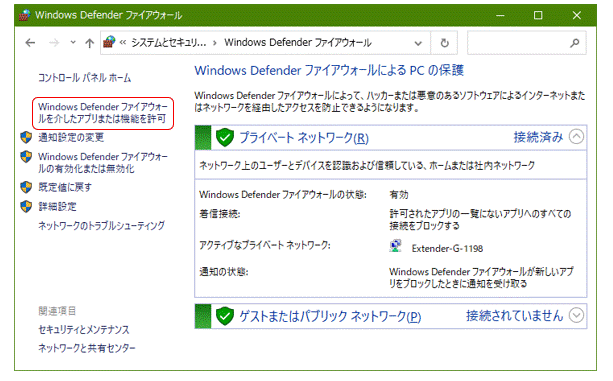Close the Windows Defender ファイアウォール window
Viewport: 613px width, 381px height.
[x=577, y=15]
